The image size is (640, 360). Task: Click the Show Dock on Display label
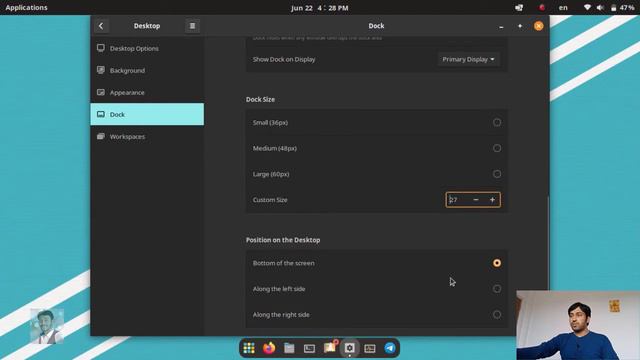point(284,59)
